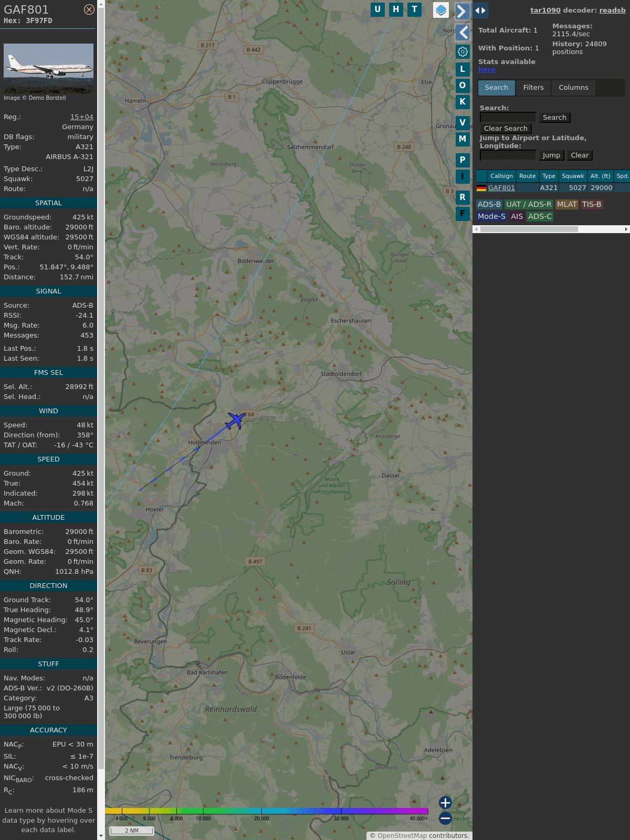This screenshot has width=630, height=840.
Task: Toggle the K map button
Action: tap(463, 102)
